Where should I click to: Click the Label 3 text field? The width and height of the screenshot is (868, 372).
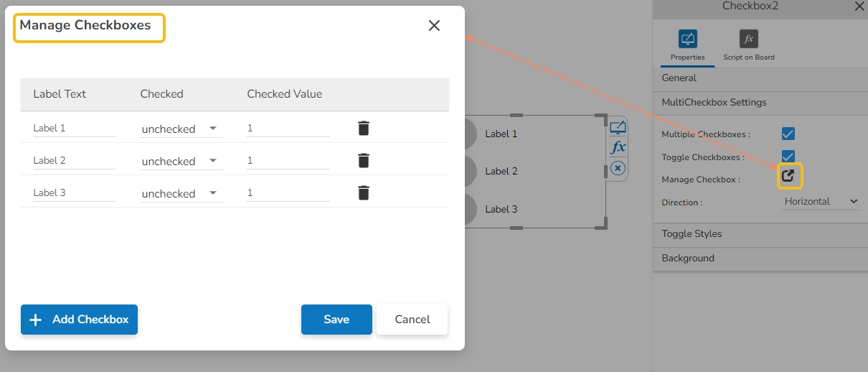coord(74,192)
